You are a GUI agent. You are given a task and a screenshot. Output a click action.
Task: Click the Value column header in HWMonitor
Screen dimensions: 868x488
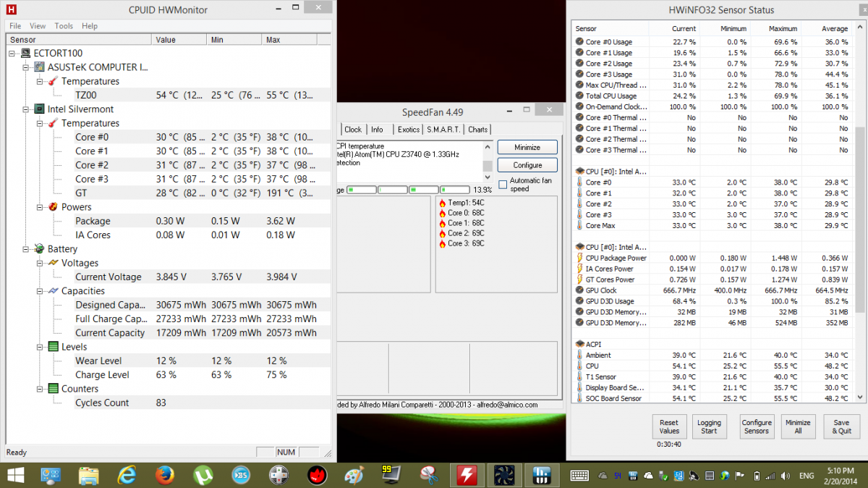[x=179, y=40]
